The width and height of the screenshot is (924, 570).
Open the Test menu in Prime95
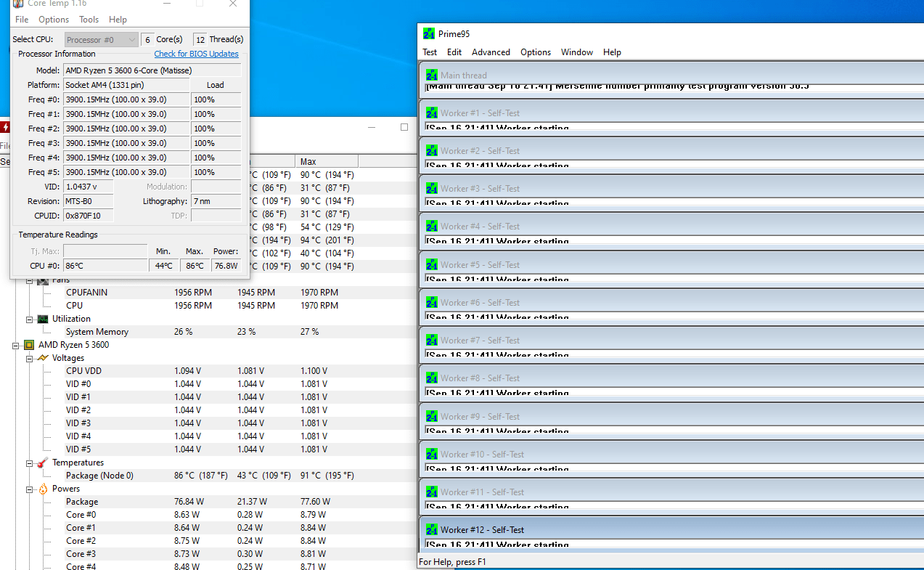point(430,52)
